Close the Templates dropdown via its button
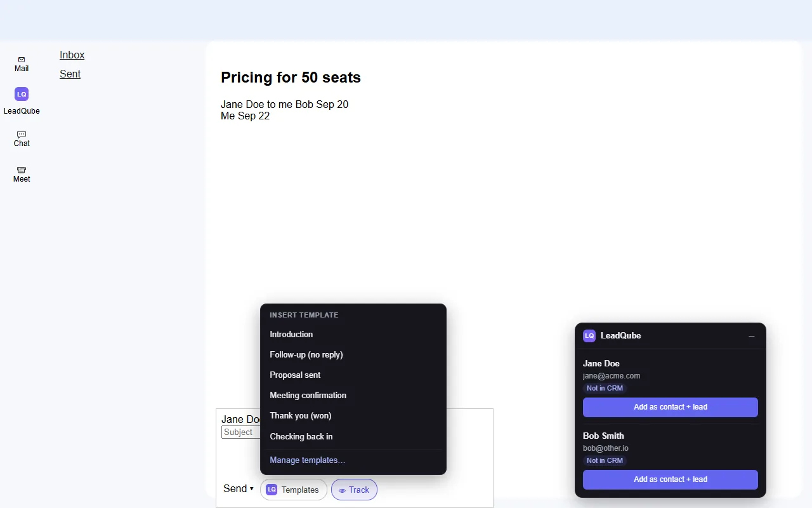 294,490
